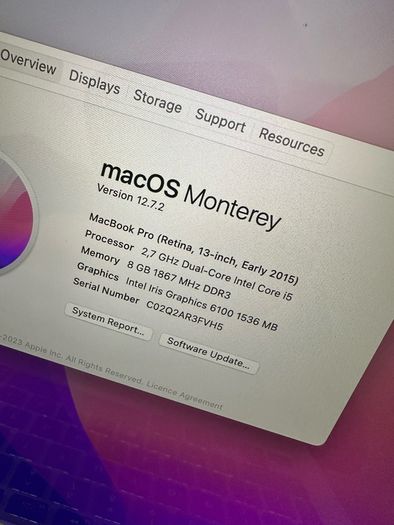Click the Apple Inc. All Rights Reserved text
The height and width of the screenshot is (525, 394).
coord(84,363)
